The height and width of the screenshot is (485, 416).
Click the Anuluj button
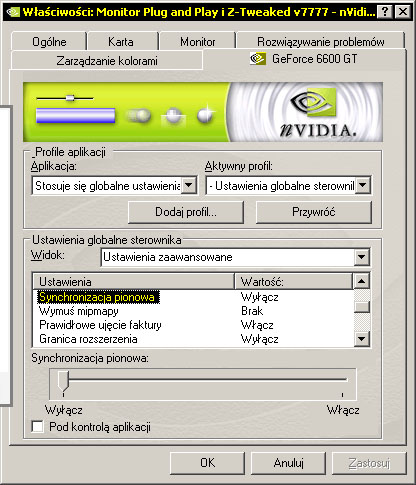point(288,463)
